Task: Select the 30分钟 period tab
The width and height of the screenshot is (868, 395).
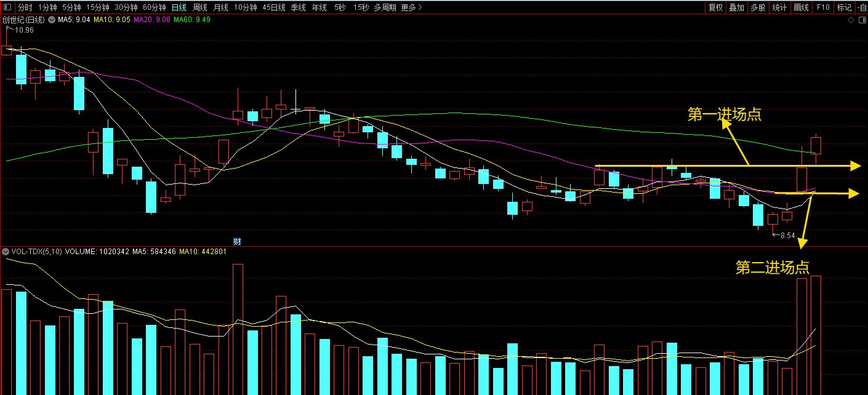Action: (126, 7)
